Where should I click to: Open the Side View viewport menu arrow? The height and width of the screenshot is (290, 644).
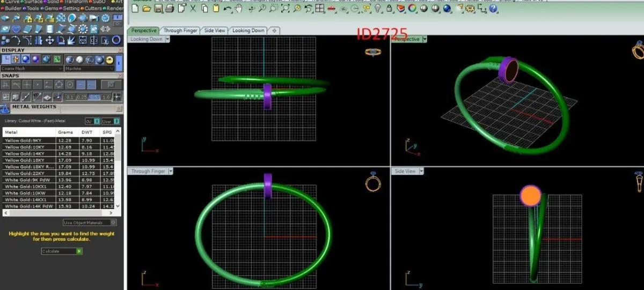(x=421, y=171)
